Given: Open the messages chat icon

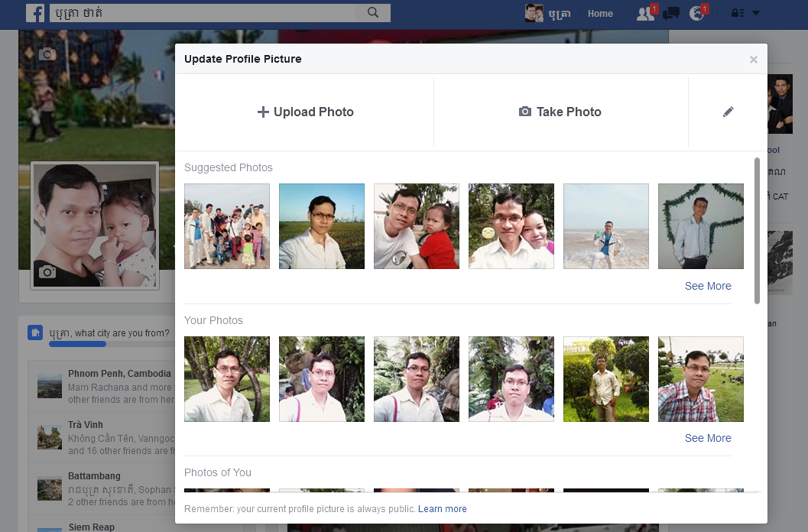Looking at the screenshot, I should (671, 14).
